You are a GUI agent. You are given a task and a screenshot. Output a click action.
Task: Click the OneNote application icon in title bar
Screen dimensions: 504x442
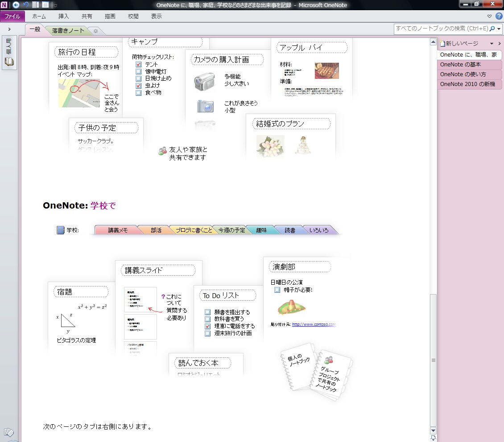pos(4,5)
